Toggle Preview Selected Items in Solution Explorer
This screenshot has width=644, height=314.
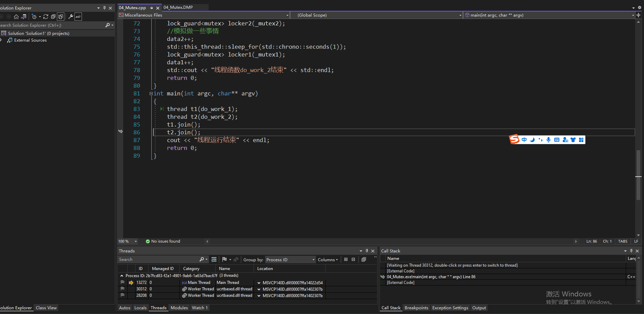click(78, 17)
